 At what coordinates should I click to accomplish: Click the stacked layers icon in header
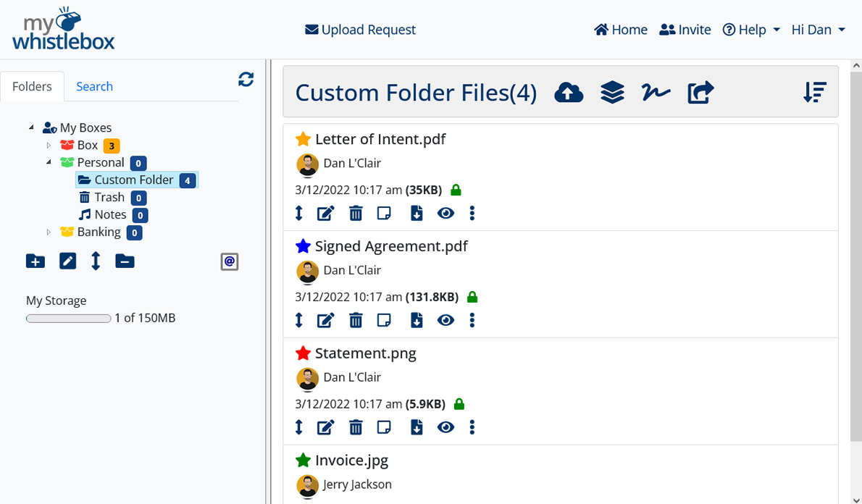(612, 93)
